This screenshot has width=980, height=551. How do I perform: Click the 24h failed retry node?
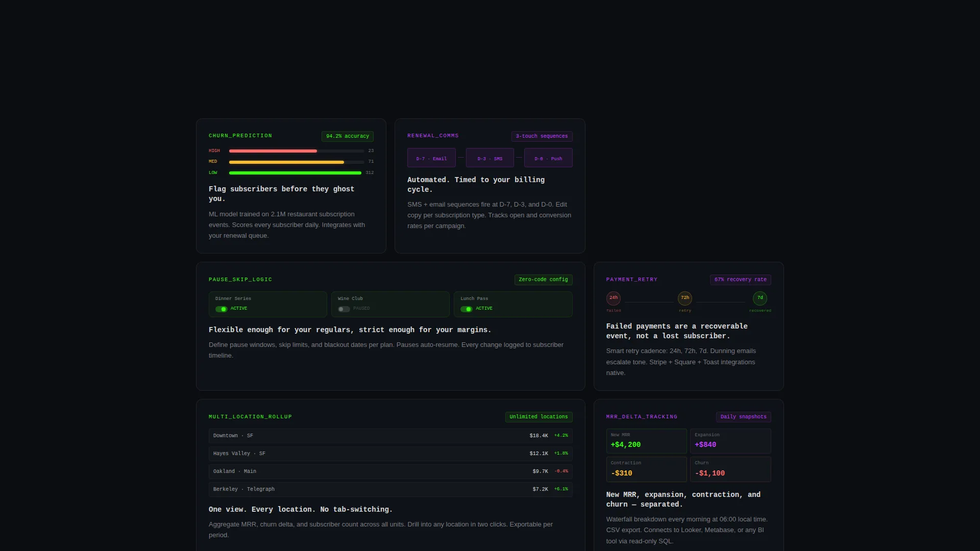(613, 298)
